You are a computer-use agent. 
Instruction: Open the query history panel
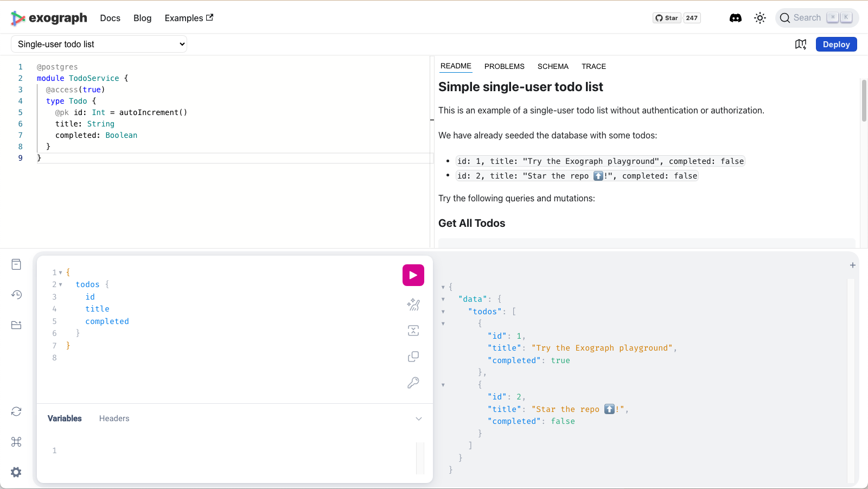tap(16, 295)
